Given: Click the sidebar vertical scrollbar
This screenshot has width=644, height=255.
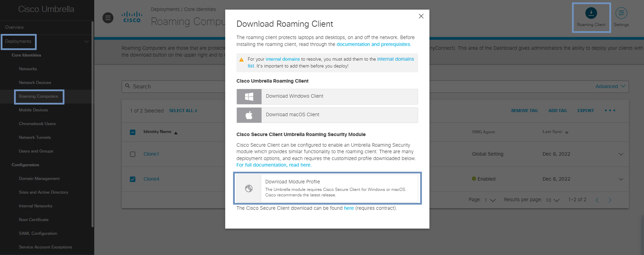Looking at the screenshot, I should (93, 124).
